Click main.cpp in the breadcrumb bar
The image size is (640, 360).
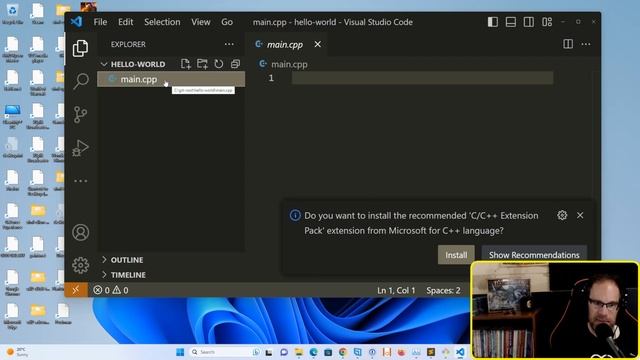coord(289,64)
